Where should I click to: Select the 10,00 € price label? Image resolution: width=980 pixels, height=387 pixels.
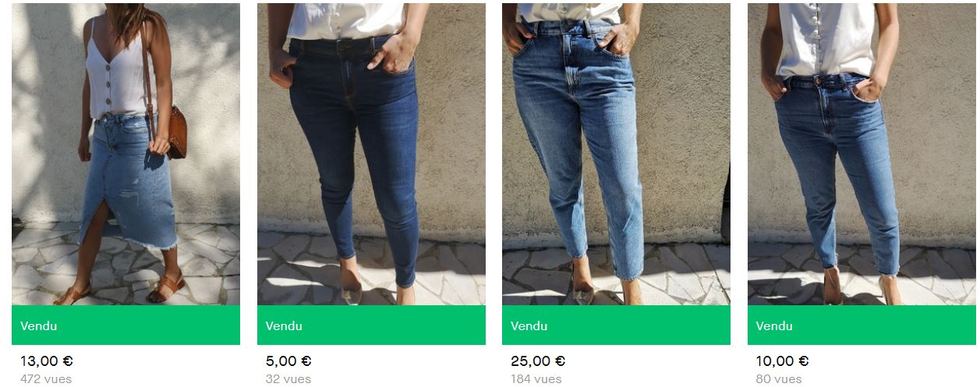782,361
